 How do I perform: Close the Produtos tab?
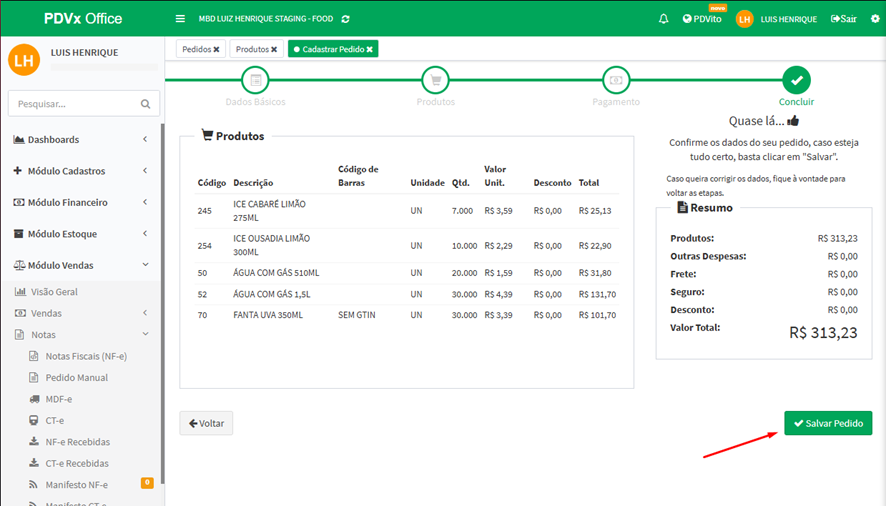tap(274, 49)
